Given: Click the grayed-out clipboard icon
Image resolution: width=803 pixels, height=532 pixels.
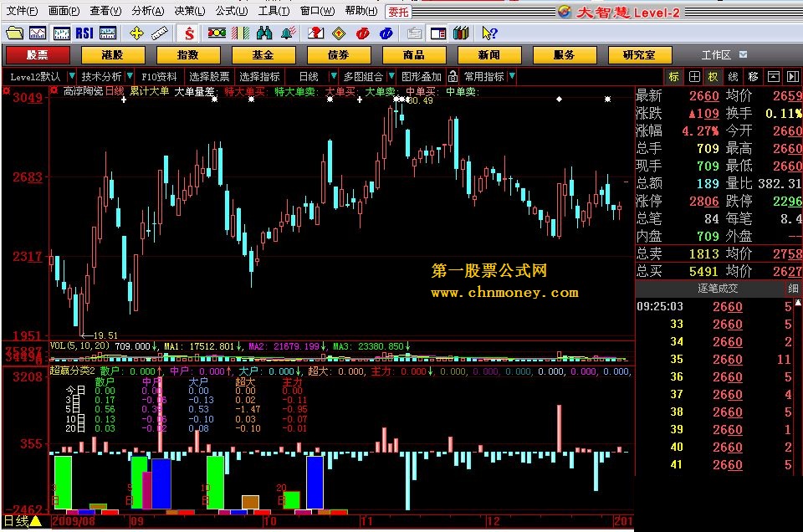Looking at the screenshot, I should point(414,33).
